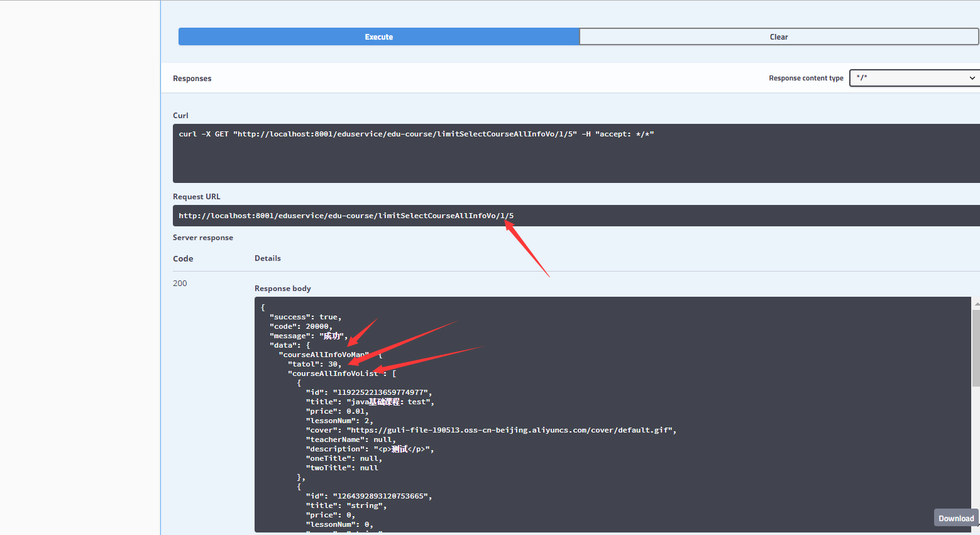The width and height of the screenshot is (980, 535).
Task: Click the "courseAllInfoVoList" line
Action: point(342,373)
